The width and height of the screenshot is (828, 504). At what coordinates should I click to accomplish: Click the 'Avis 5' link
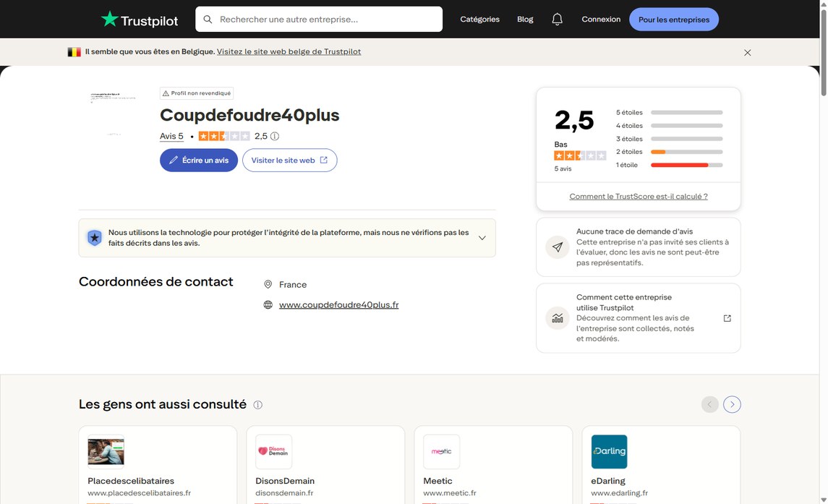click(x=171, y=136)
